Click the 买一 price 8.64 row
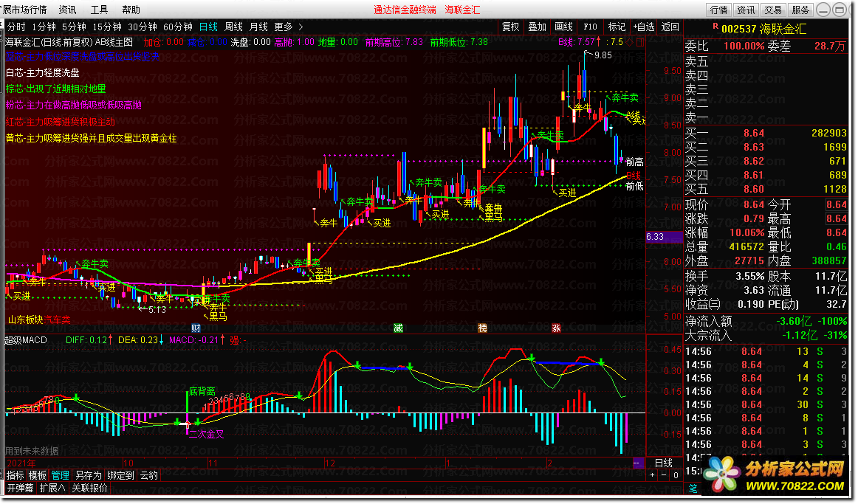 click(x=766, y=133)
